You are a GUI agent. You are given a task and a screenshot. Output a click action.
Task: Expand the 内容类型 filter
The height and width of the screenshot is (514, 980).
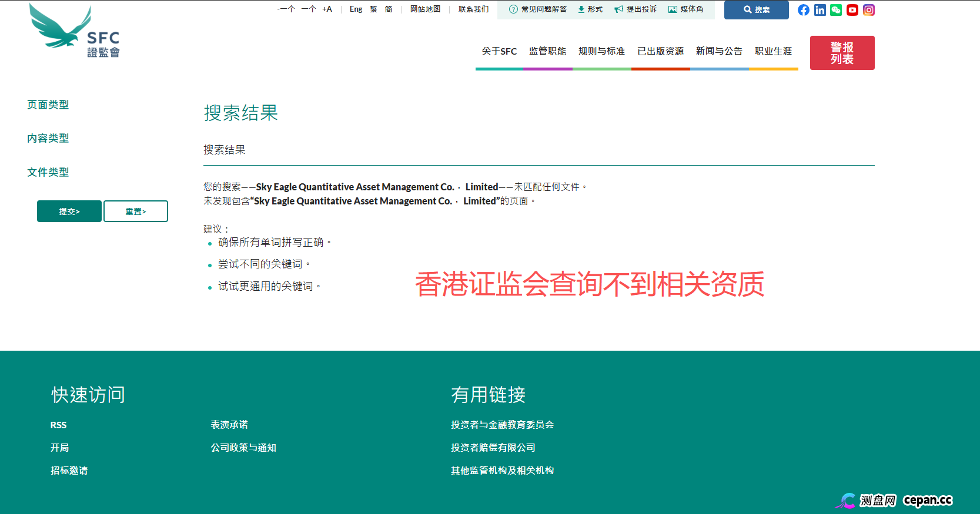click(48, 138)
